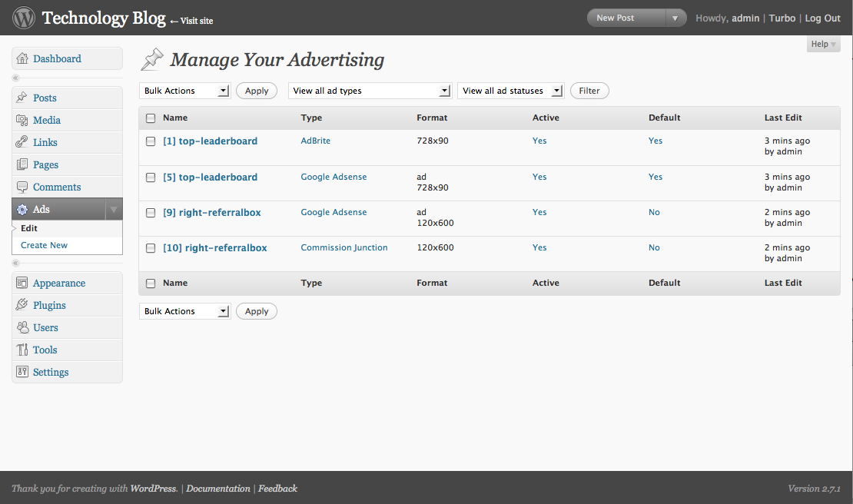Open the 'View all ad statuses' dropdown
Screen dimensions: 853x504
(510, 91)
